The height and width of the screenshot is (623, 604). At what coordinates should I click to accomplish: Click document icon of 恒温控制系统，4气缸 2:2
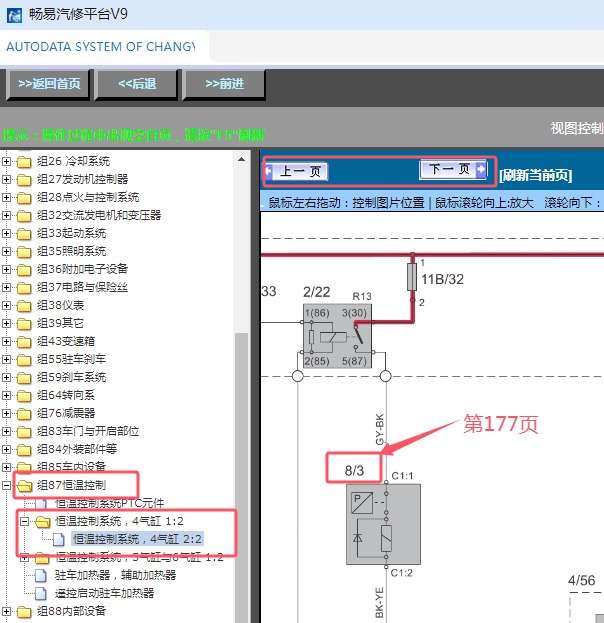click(59, 540)
